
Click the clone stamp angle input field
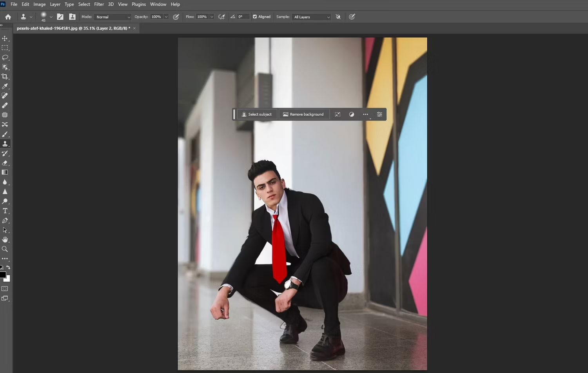[243, 17]
